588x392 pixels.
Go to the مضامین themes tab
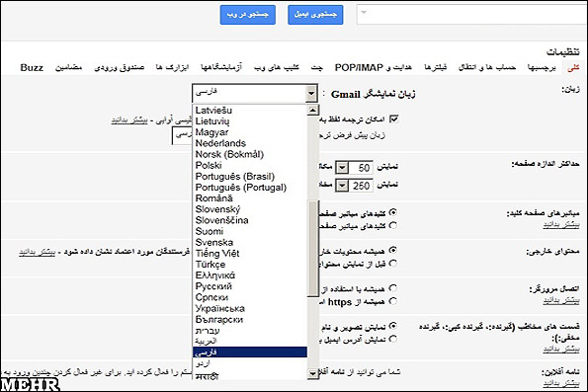tap(68, 68)
